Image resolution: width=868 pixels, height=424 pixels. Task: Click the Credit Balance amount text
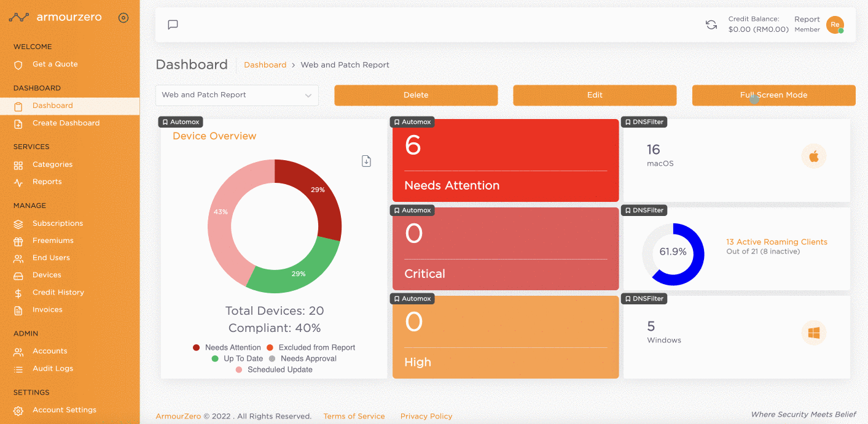click(759, 29)
